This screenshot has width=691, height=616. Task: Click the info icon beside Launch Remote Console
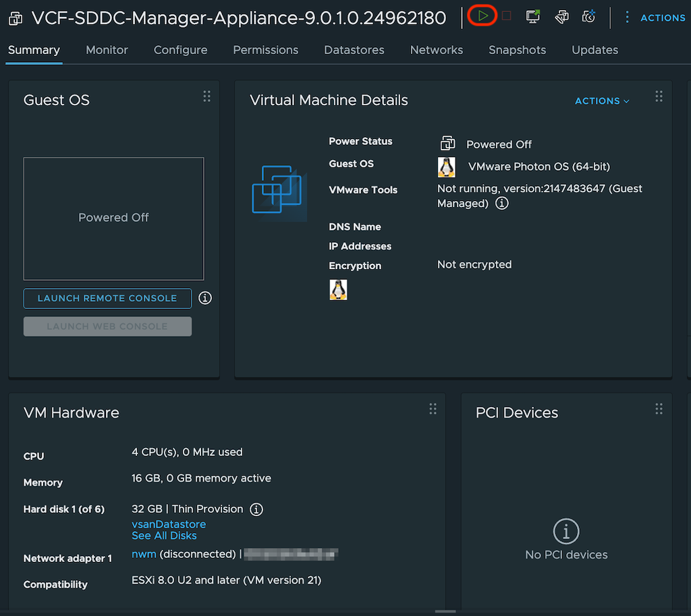pyautogui.click(x=205, y=298)
